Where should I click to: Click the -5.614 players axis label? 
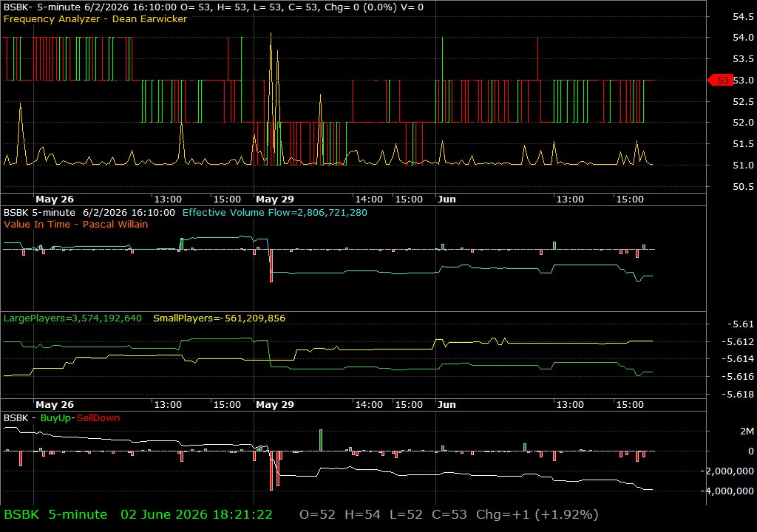tap(737, 358)
